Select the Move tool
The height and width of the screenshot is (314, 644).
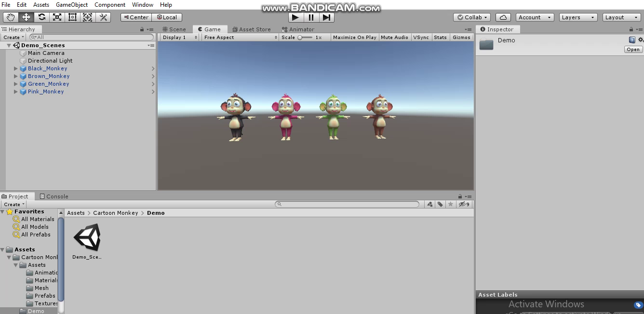tap(26, 17)
